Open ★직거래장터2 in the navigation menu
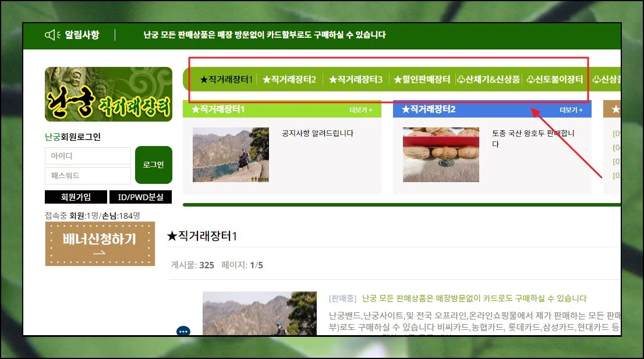644x359 pixels. point(289,80)
